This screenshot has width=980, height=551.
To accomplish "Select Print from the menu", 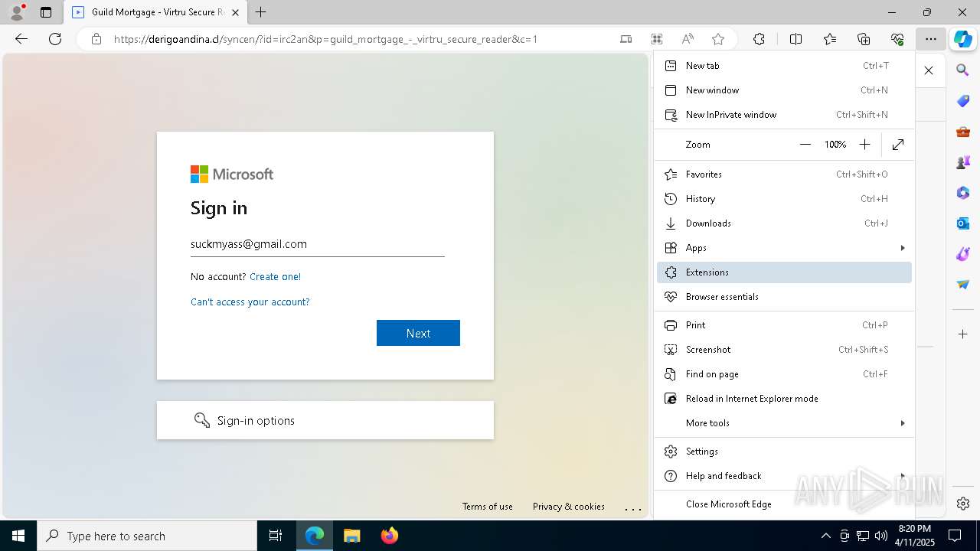I will [x=784, y=325].
